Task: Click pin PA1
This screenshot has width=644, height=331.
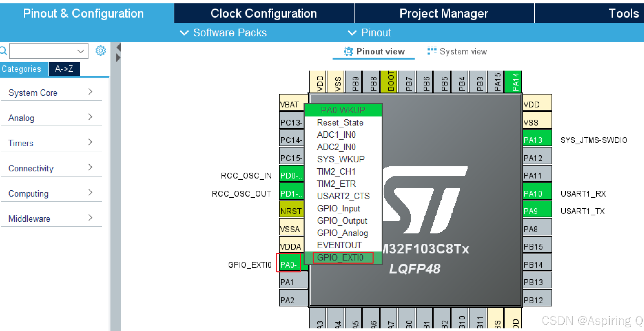Action: click(x=294, y=280)
